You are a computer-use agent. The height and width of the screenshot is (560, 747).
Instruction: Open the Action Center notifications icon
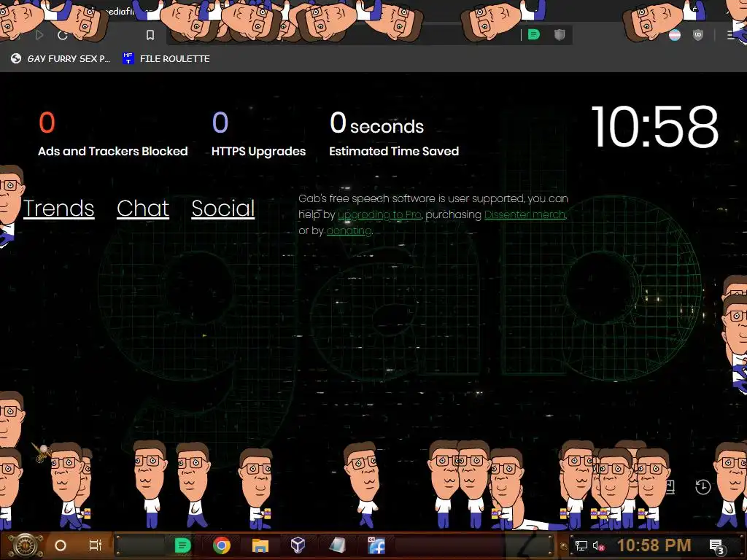717,546
